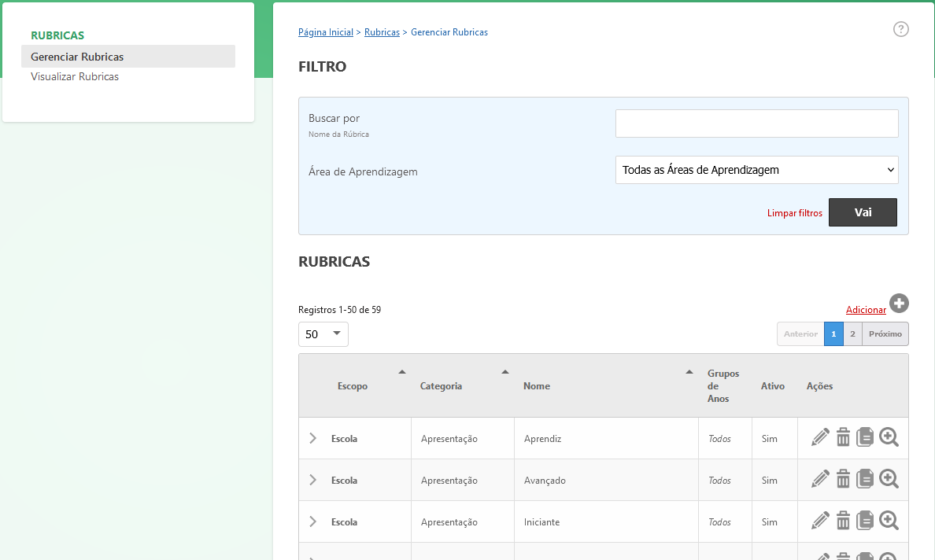The height and width of the screenshot is (560, 935).
Task: Edit the Iniciante rubric with pencil icon
Action: [x=820, y=521]
